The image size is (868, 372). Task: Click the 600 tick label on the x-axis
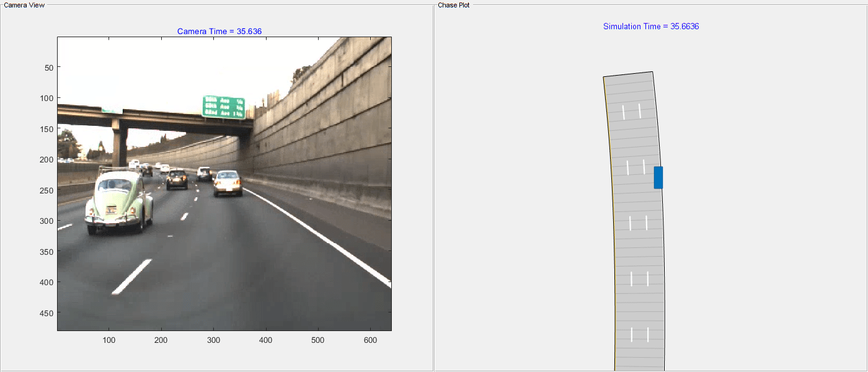[370, 340]
